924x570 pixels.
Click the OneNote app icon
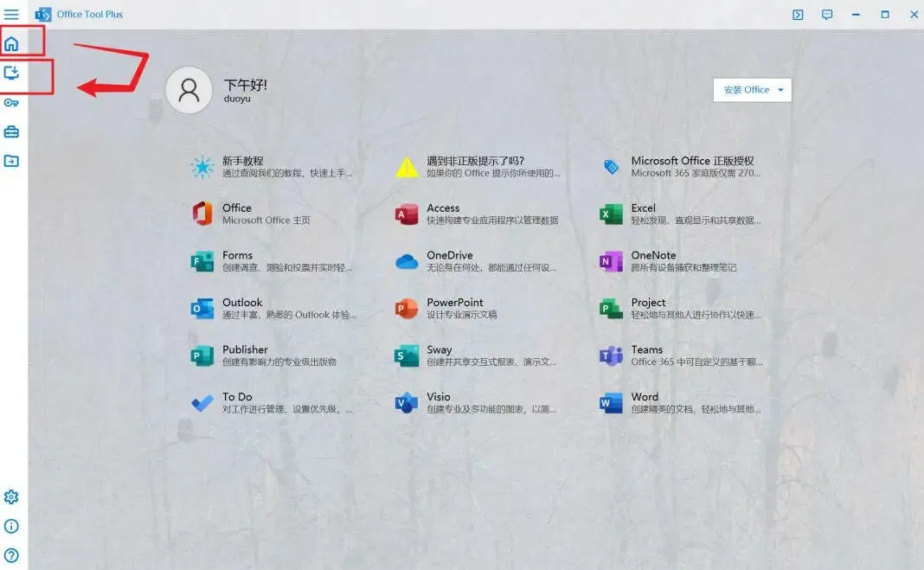point(611,261)
